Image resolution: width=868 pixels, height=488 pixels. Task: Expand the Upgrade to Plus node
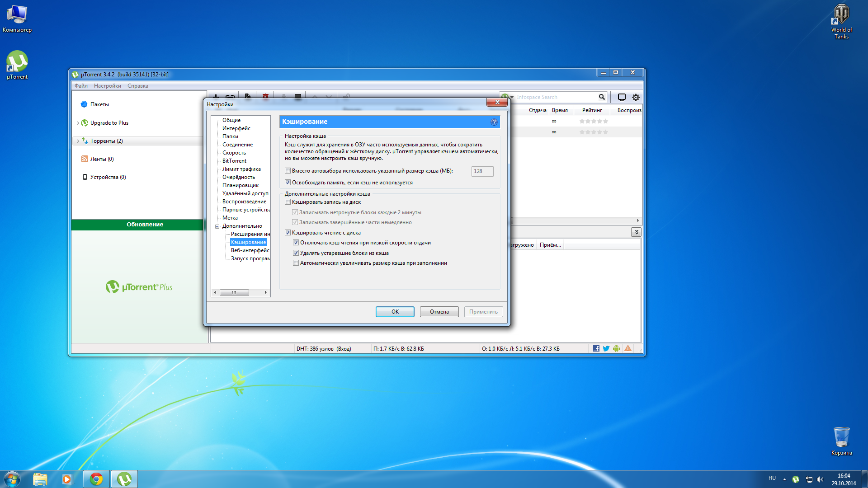(78, 123)
